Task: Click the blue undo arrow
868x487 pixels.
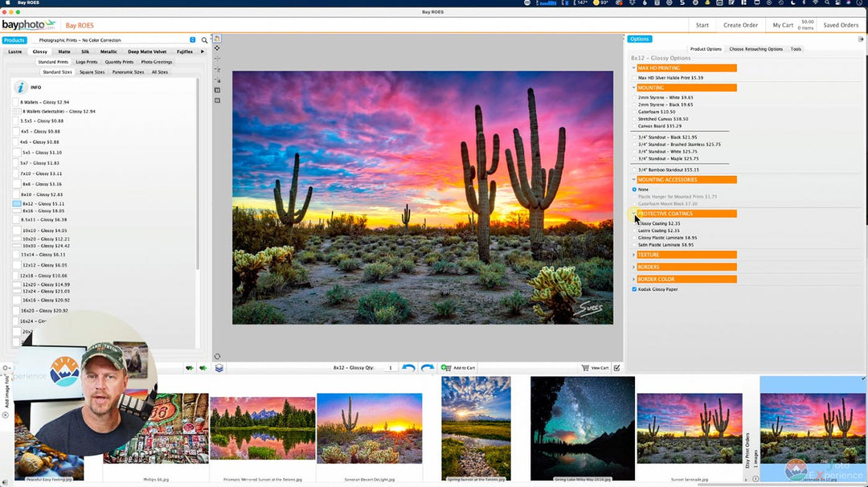Action: click(409, 368)
